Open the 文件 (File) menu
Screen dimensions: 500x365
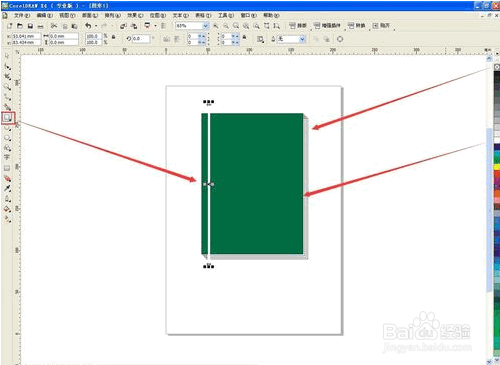tap(22, 15)
